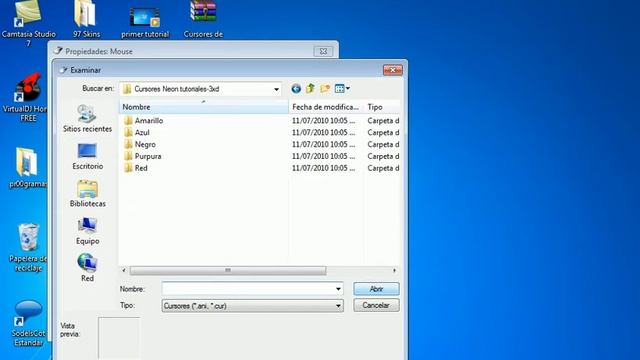Screen dimensions: 640x360
Task: Close the Propiedades: Mouse window
Action: [x=323, y=51]
